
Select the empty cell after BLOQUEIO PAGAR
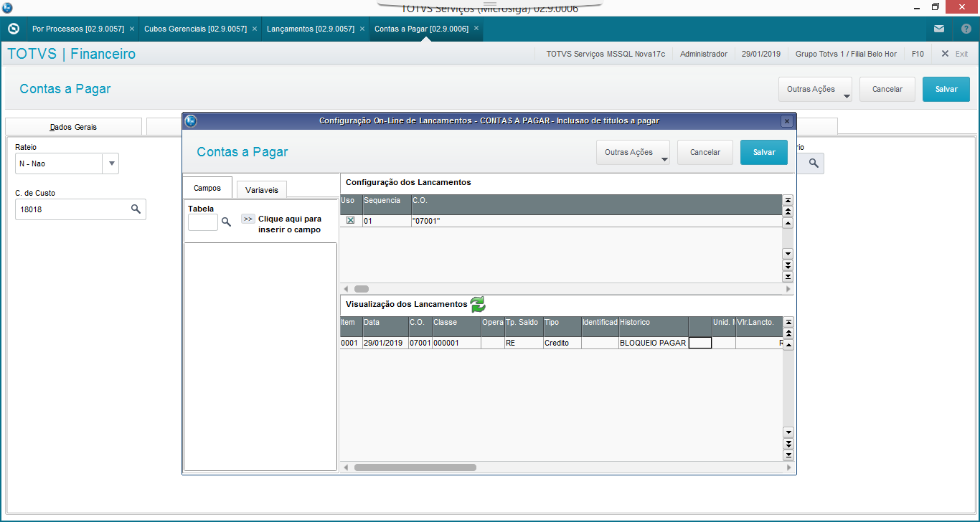pos(700,343)
